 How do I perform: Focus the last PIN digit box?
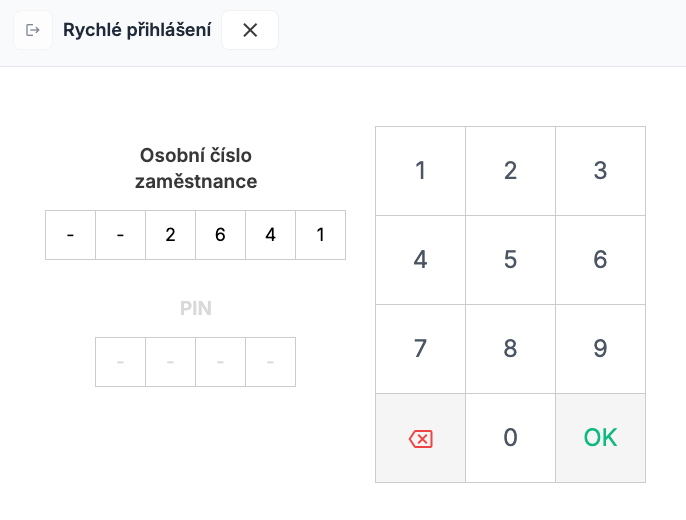point(271,362)
